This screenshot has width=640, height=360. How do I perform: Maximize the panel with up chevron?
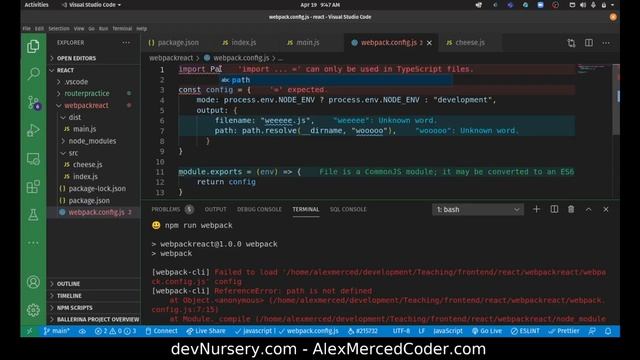(x=588, y=209)
